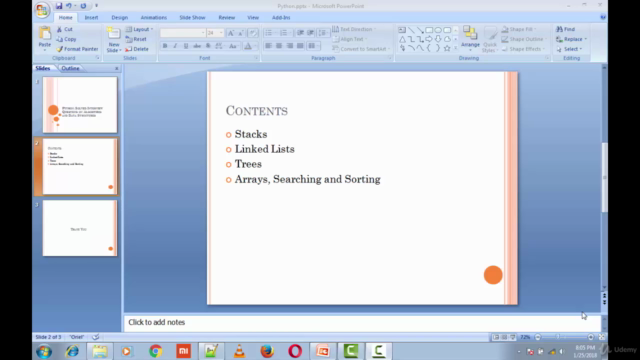Image resolution: width=640 pixels, height=360 pixels.
Task: Select the oval shape
Action: [438, 30]
